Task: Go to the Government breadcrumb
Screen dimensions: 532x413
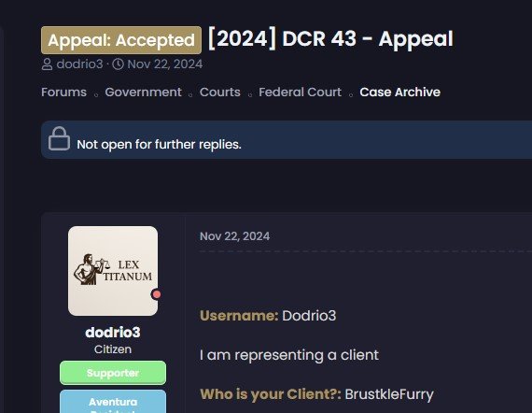Action: pos(143,93)
